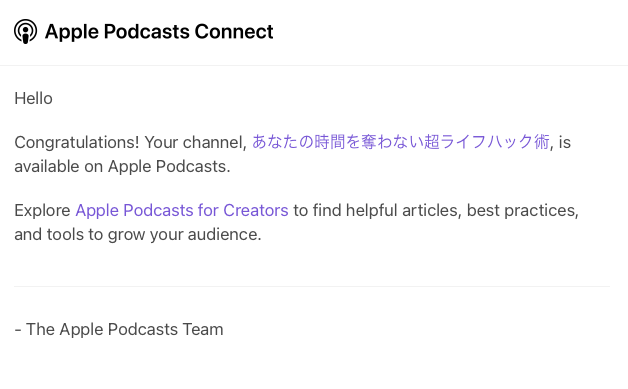Screen dimensions: 628x389
Task: Click the Hello greeting text
Action: (33, 99)
